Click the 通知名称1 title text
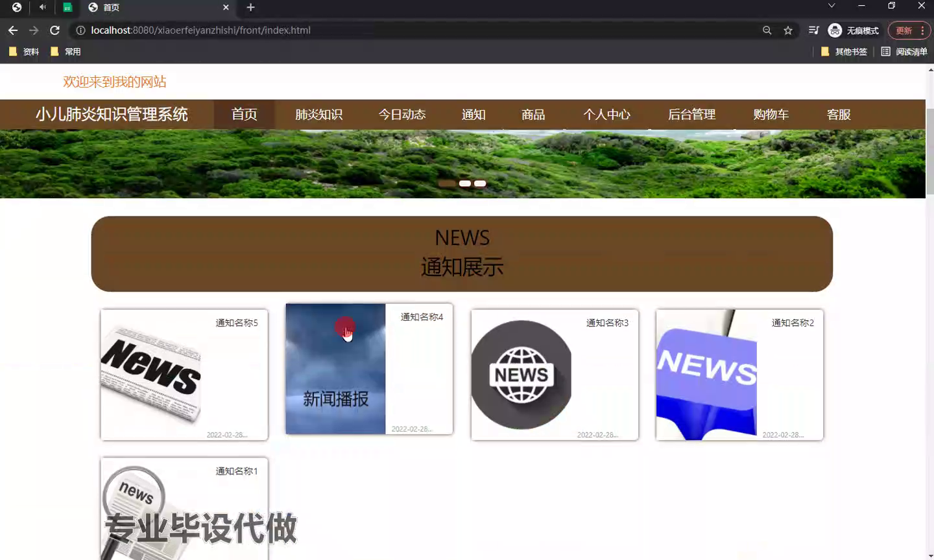Image resolution: width=934 pixels, height=560 pixels. point(237,471)
